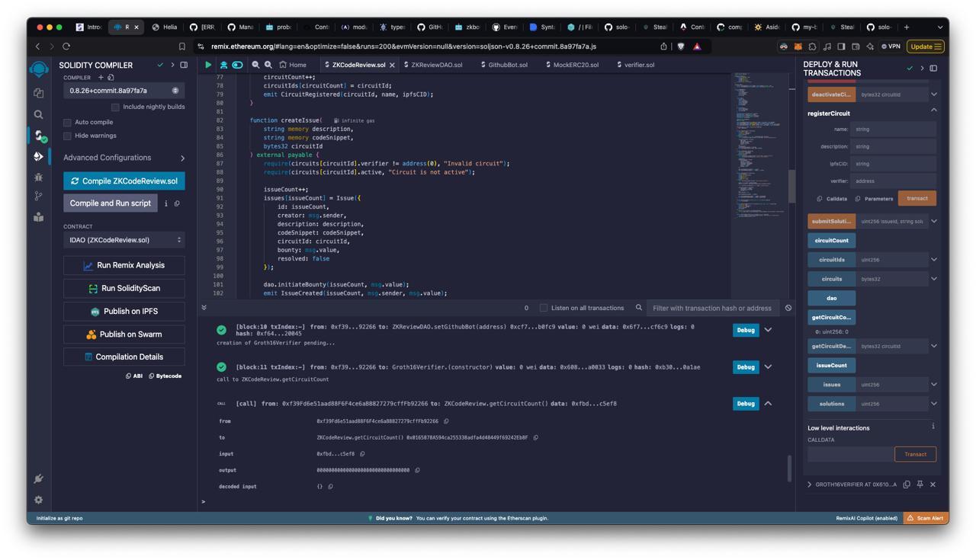Viewport: 976px width, 560px height.
Task: Open the File Explorer sidebar icon
Action: point(39,93)
